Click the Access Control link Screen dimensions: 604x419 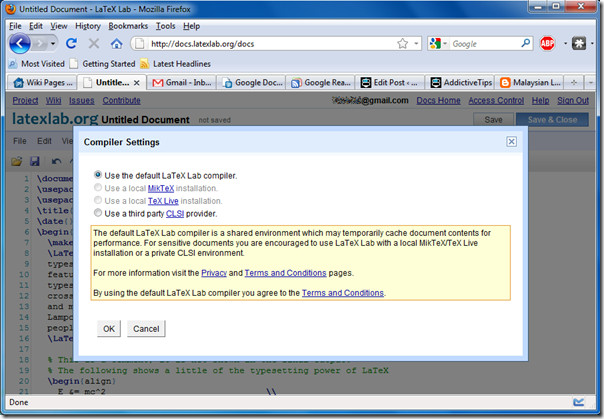coord(496,101)
